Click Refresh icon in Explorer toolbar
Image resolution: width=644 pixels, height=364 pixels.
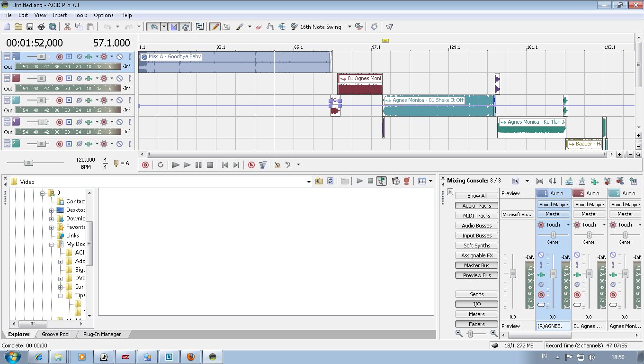tap(330, 181)
